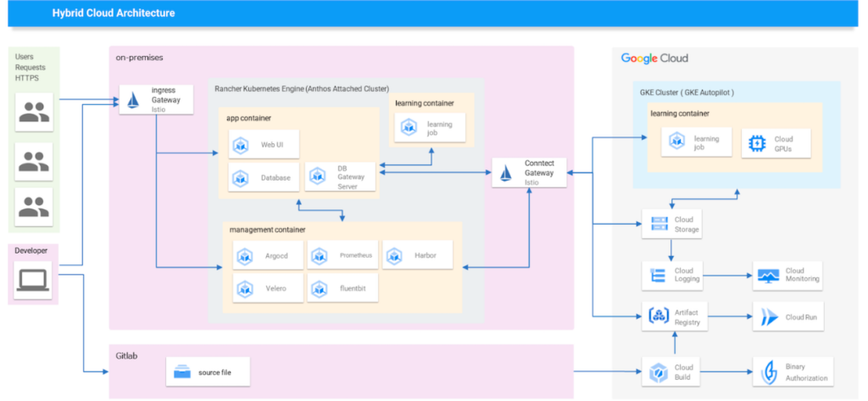Click the Cloud GPUs chip icon
Screen dimensions: 868x401
(x=755, y=143)
